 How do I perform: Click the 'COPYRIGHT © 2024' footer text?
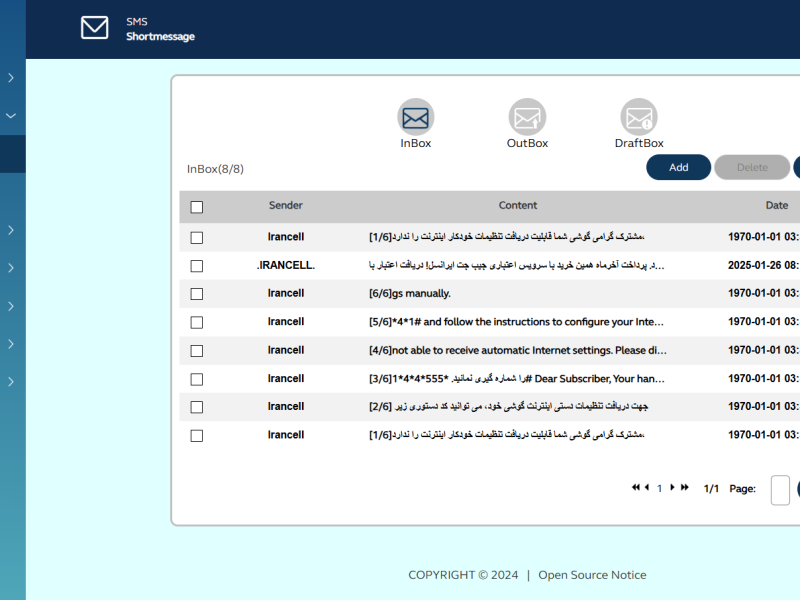click(x=463, y=575)
